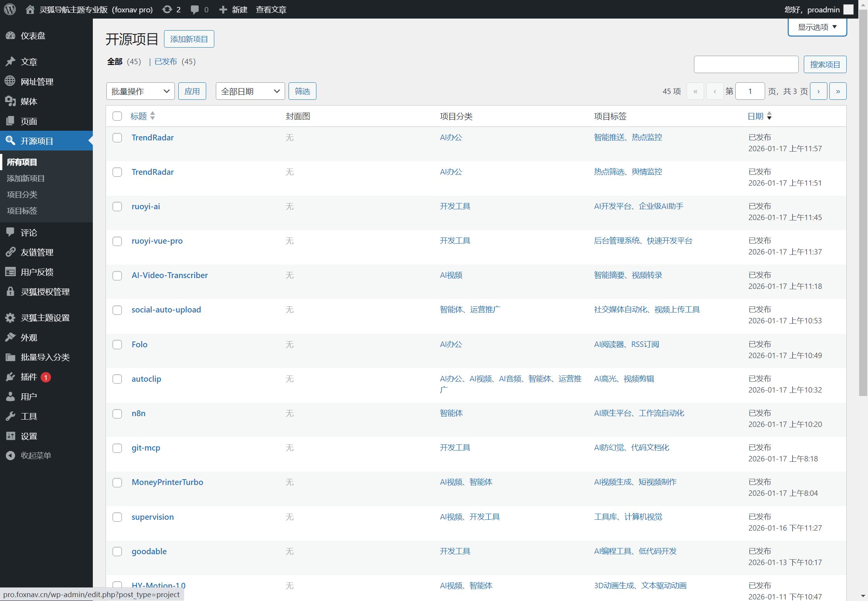Click the search projects text field

click(746, 64)
